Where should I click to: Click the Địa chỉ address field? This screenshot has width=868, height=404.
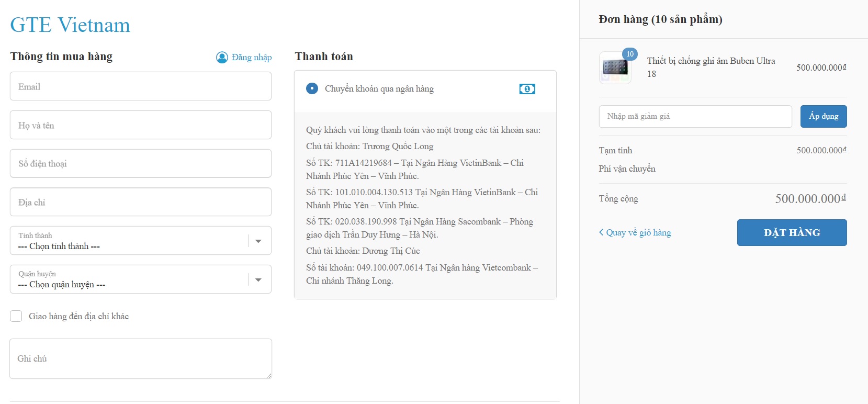pos(140,202)
